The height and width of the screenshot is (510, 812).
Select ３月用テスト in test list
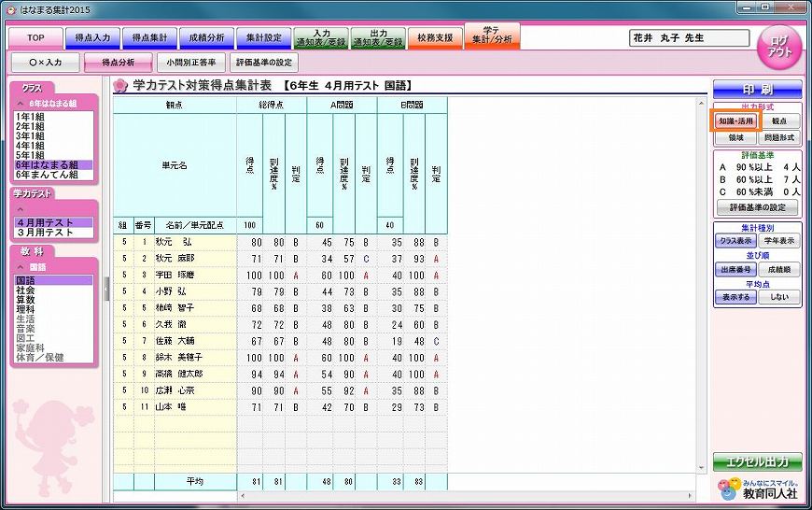(54, 233)
